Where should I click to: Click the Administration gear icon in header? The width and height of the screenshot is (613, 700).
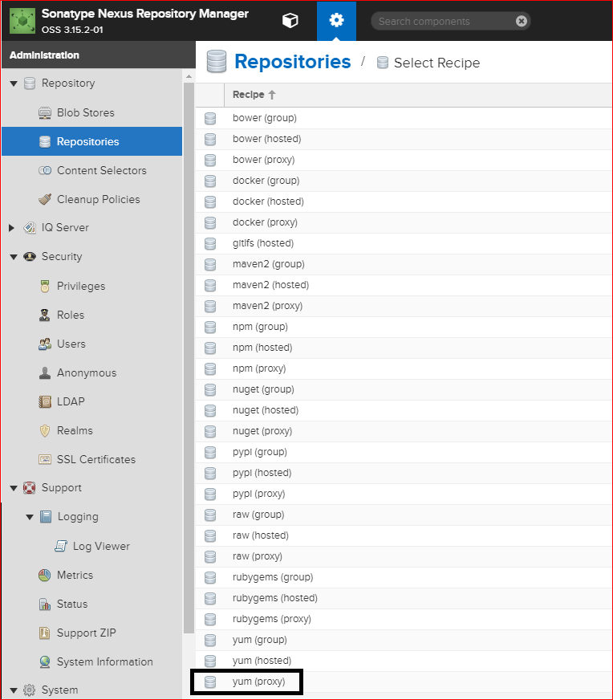[336, 21]
